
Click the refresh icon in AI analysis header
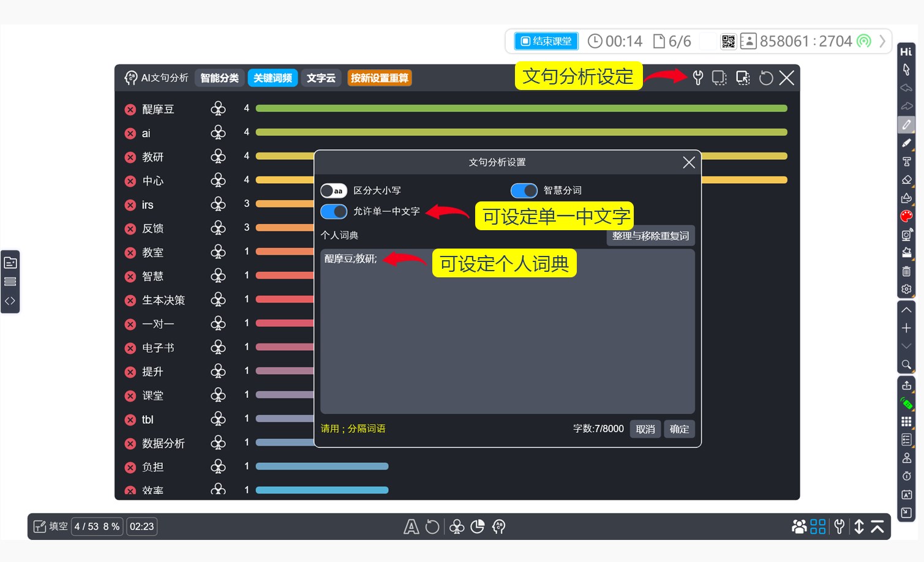click(765, 78)
